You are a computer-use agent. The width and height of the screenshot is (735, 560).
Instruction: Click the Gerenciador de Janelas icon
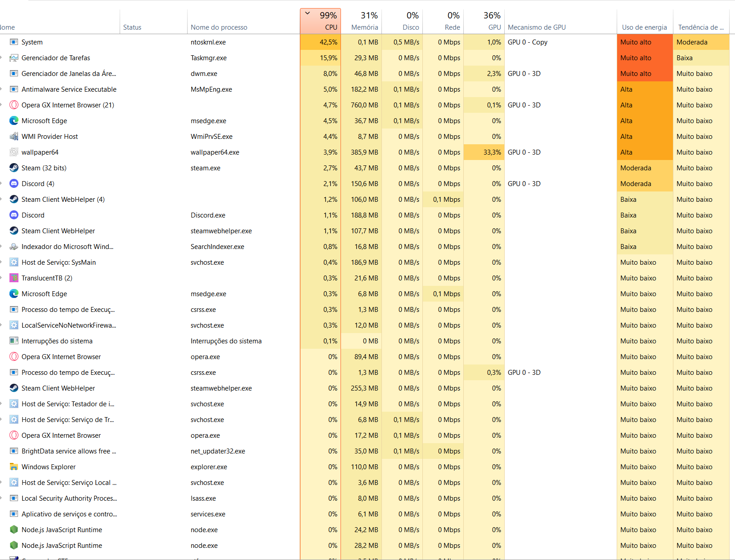14,74
